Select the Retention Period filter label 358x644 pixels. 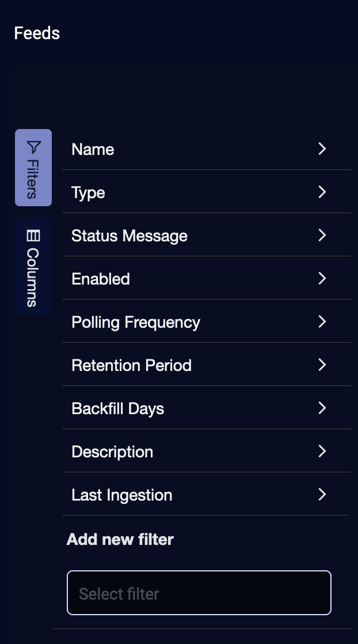131,365
